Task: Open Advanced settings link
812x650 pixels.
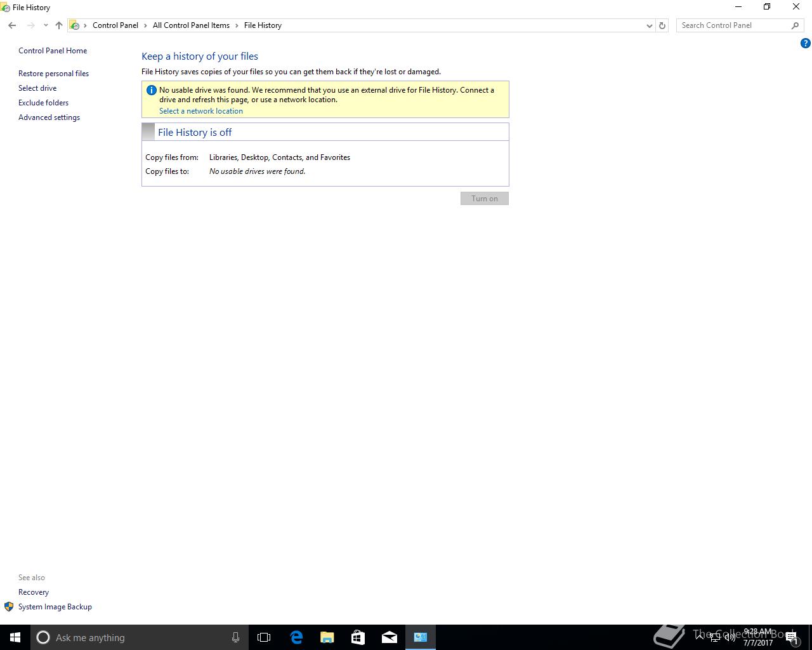Action: click(x=49, y=117)
